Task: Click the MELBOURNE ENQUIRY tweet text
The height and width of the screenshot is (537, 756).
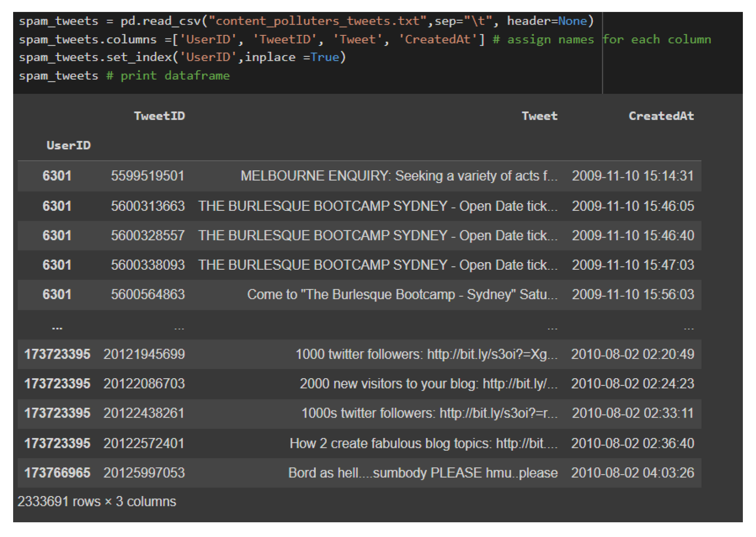Action: click(399, 175)
